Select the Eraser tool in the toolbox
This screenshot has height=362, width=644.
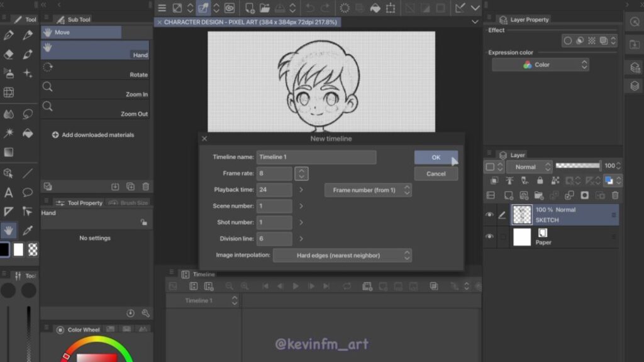(x=9, y=55)
